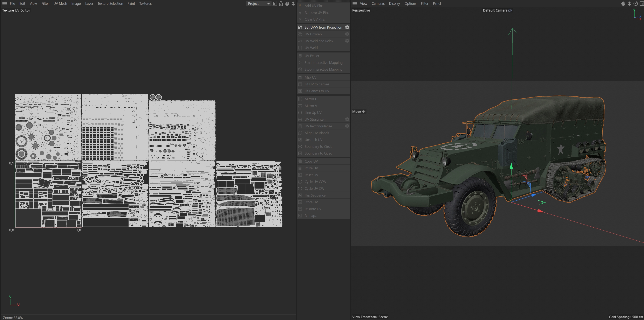Image resolution: width=644 pixels, height=320 pixels.
Task: Open the viewport panel hamburger menu
Action: tap(355, 3)
